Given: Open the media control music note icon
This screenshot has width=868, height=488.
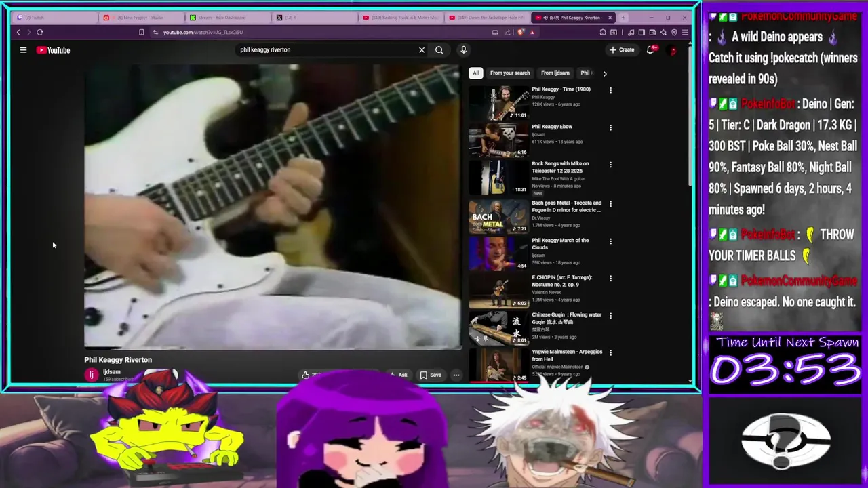Looking at the screenshot, I should tap(631, 32).
